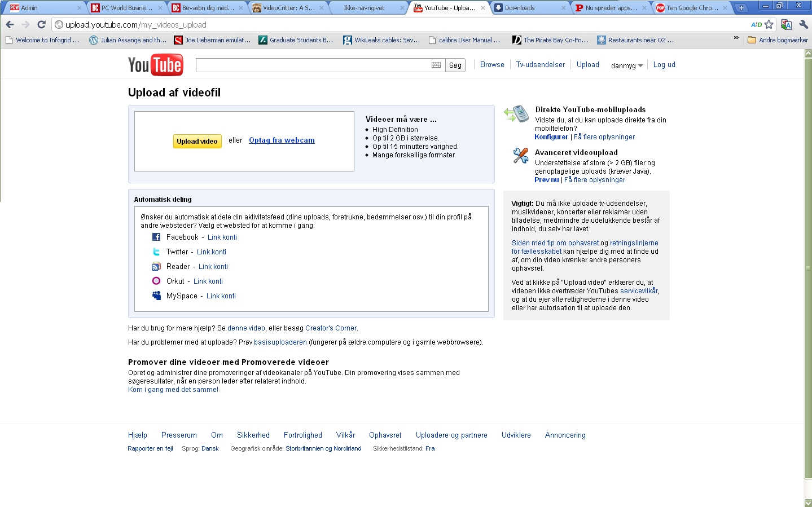The width and height of the screenshot is (812, 507).
Task: Click the Facebook icon in Automatisk deling
Action: 156,237
